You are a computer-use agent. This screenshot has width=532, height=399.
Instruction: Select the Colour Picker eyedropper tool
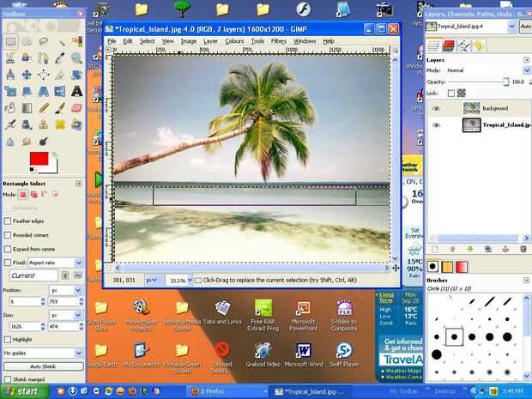pyautogui.click(x=60, y=58)
